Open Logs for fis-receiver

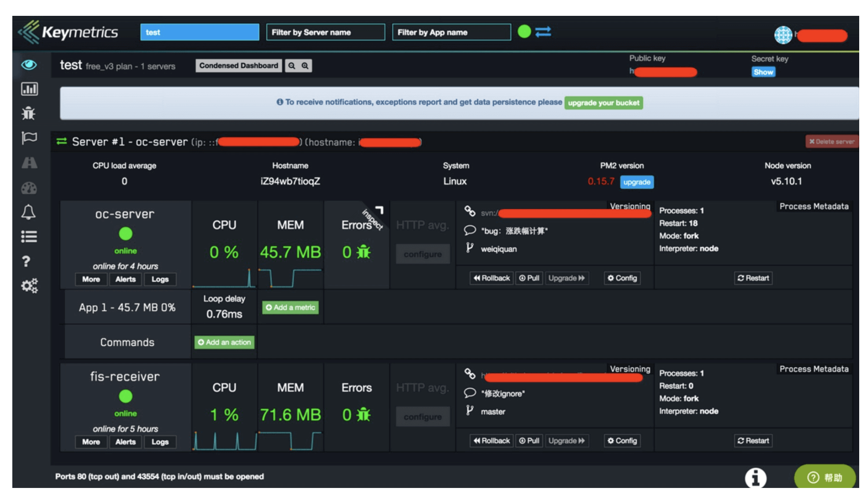(x=160, y=442)
